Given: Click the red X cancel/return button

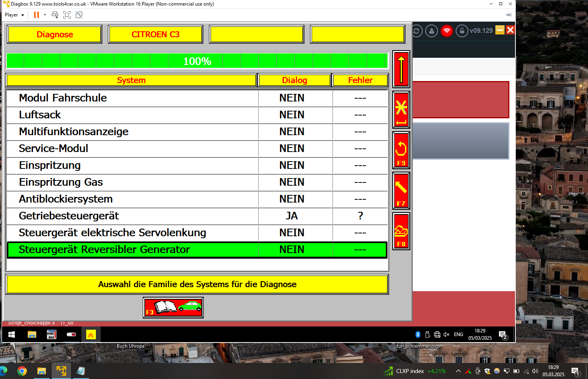Looking at the screenshot, I should tap(401, 110).
